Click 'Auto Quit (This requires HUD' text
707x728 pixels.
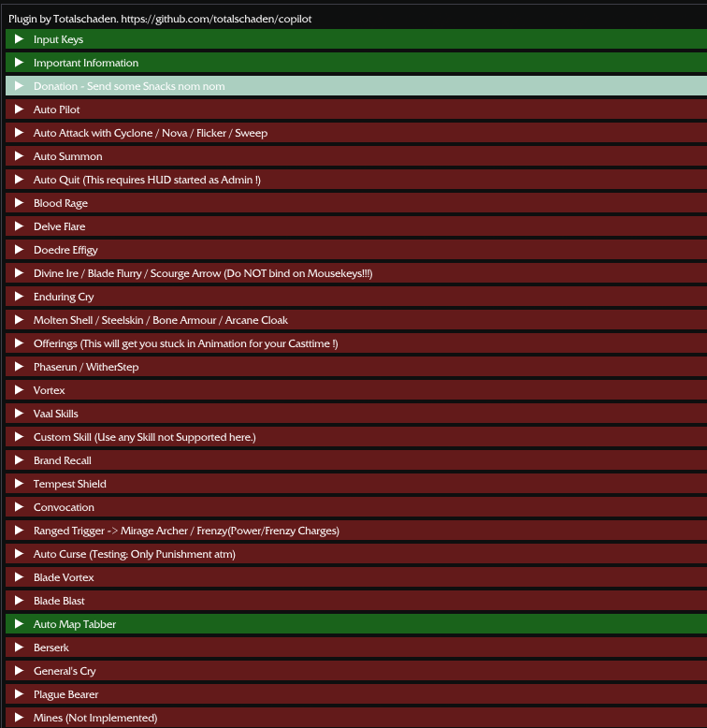tap(103, 180)
